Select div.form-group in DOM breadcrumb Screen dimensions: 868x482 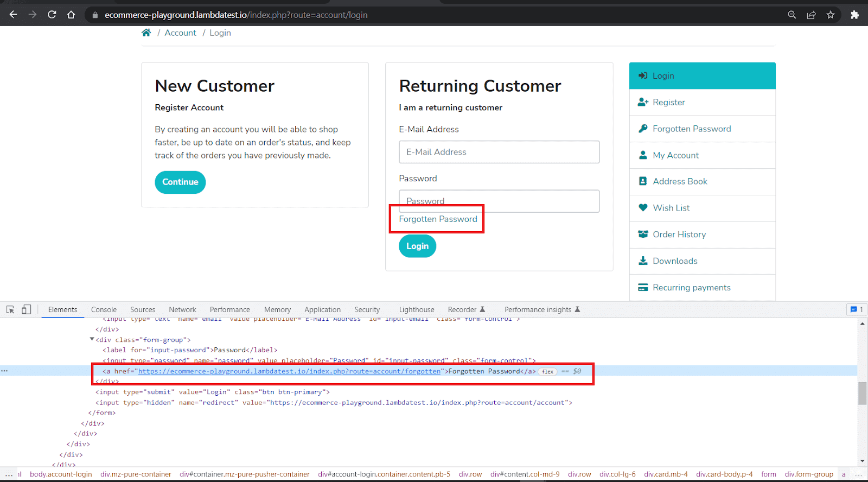pos(809,474)
